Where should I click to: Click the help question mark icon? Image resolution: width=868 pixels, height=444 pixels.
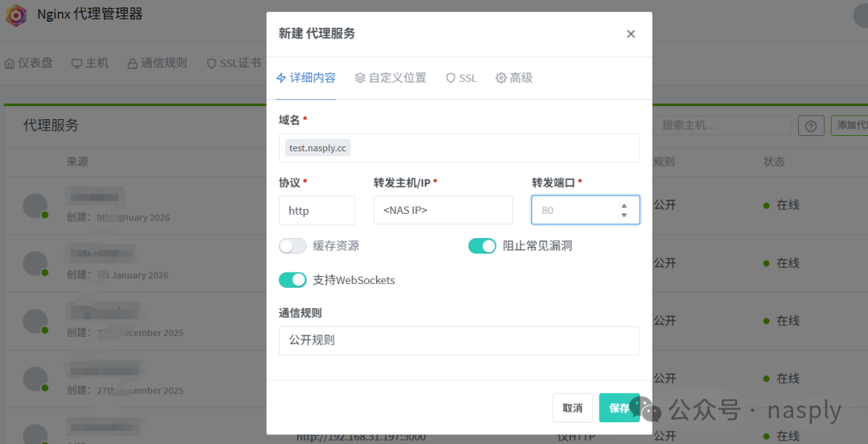click(x=811, y=125)
